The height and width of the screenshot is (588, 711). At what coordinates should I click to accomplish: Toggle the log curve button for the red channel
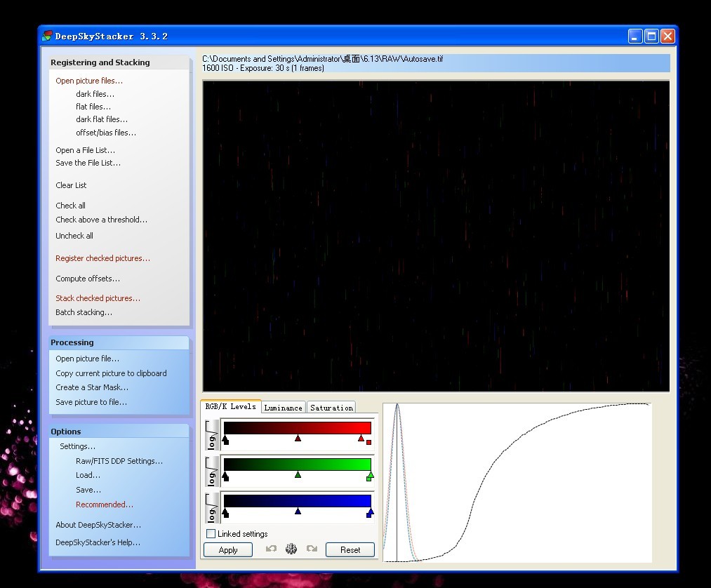pos(212,435)
